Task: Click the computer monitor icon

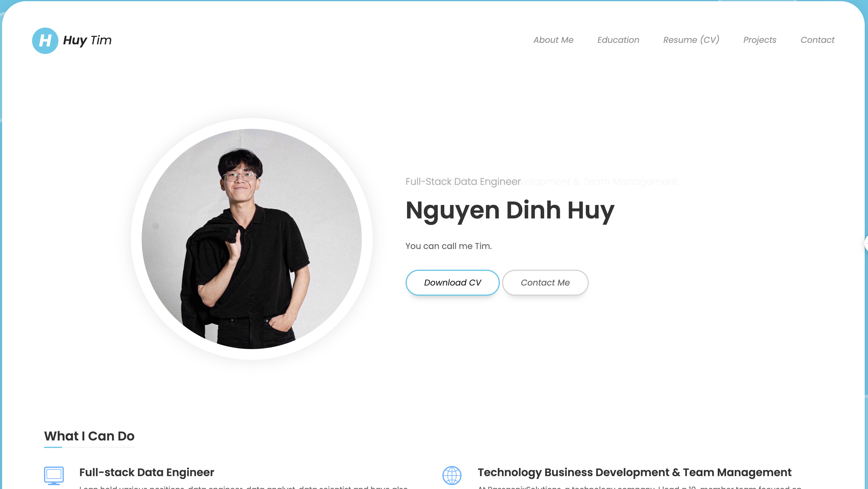Action: 54,475
